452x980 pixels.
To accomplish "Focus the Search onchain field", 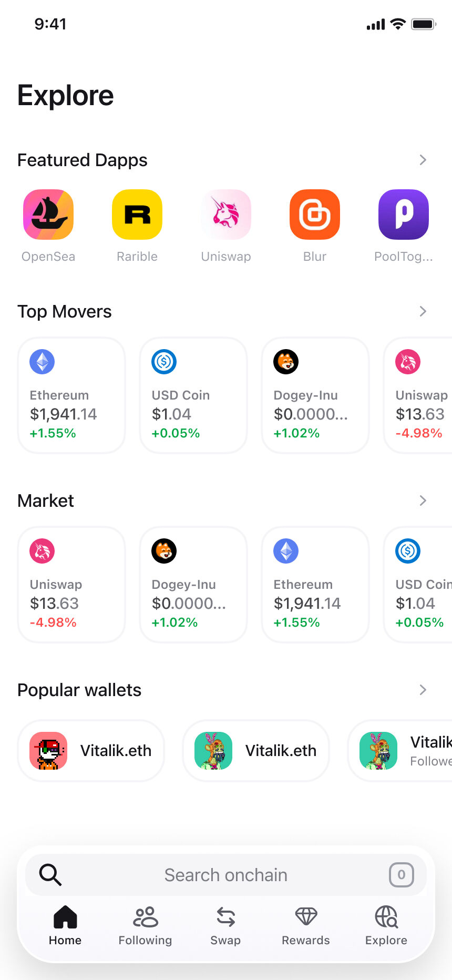I will [226, 875].
